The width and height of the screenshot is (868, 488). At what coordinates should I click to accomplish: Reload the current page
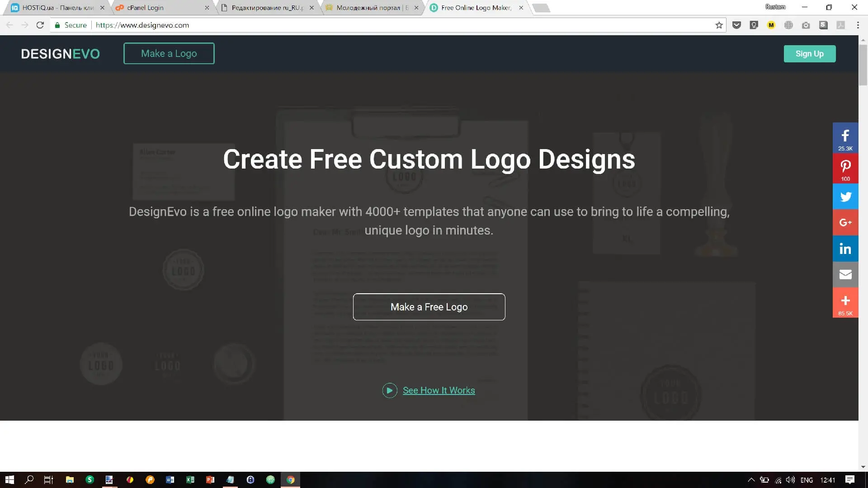click(x=40, y=25)
